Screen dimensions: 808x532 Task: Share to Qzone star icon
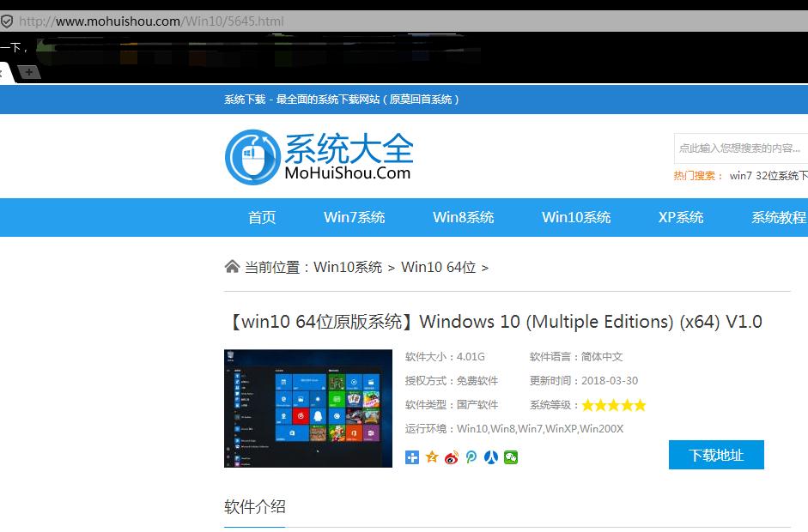tap(432, 457)
